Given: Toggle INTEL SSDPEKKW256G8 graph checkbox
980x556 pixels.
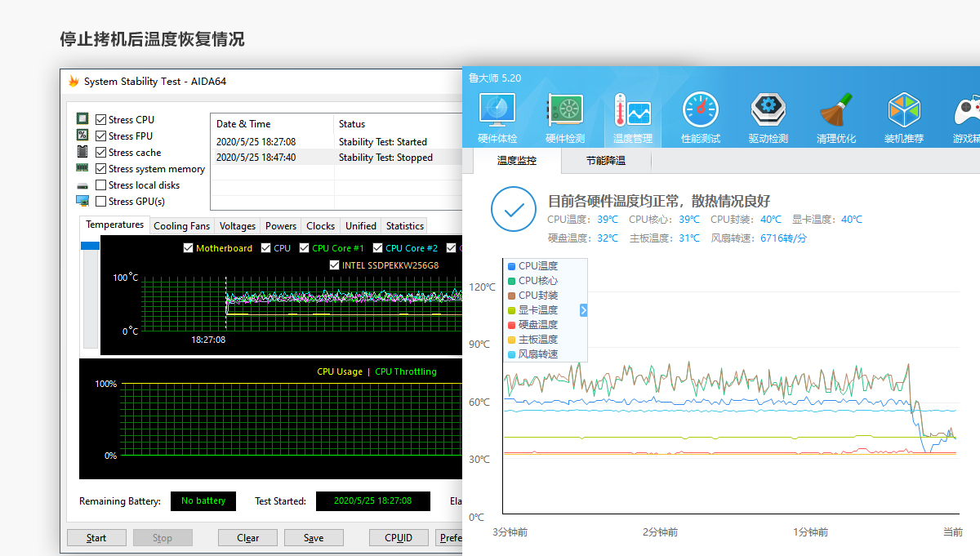Looking at the screenshot, I should point(335,265).
